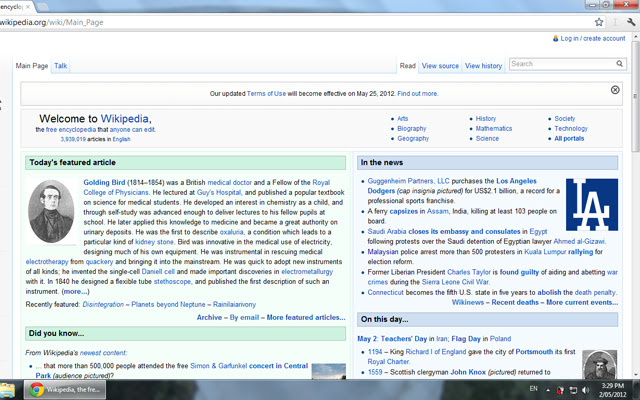Click the Simon & Garfunkel link
This screenshot has height=400, width=640.
(x=218, y=366)
